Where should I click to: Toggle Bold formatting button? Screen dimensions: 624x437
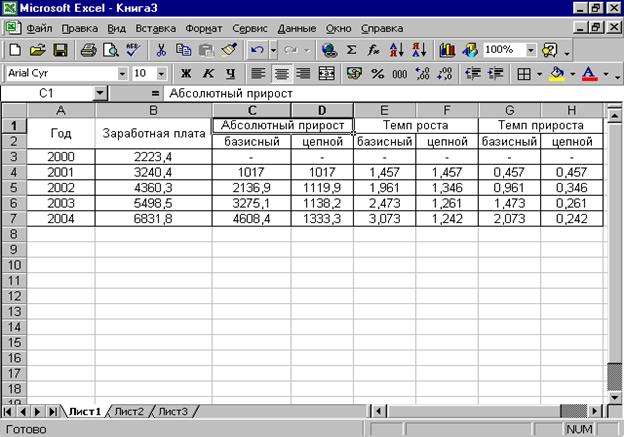[x=185, y=73]
